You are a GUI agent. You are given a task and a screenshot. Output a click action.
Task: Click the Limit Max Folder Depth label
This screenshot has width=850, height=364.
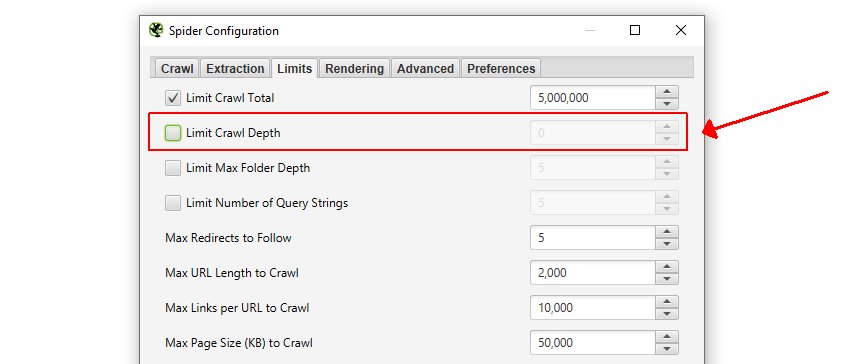[248, 168]
